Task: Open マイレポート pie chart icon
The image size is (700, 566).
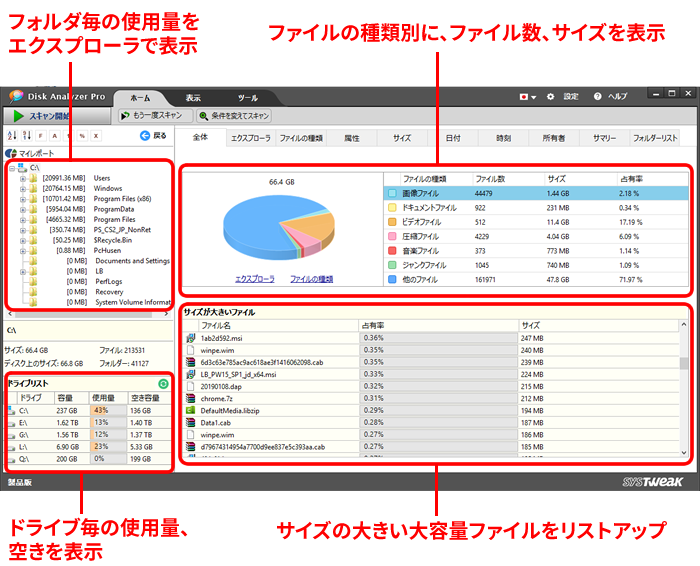Action: (x=11, y=154)
